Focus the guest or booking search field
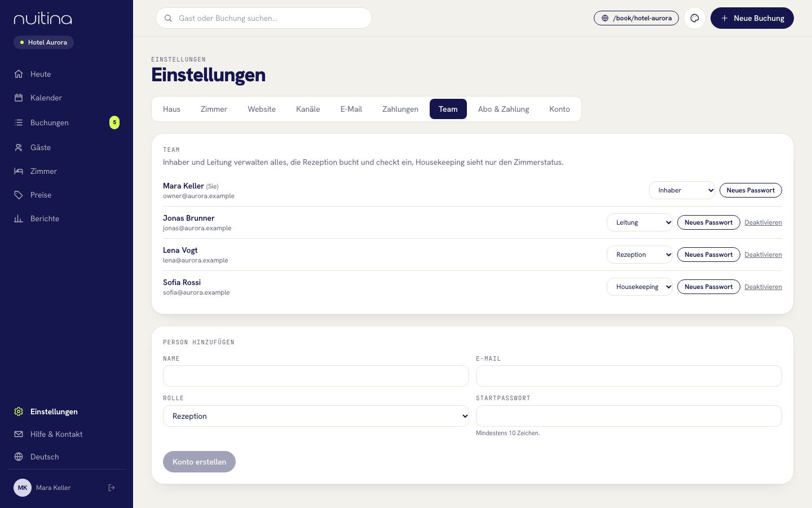812x508 pixels. (x=264, y=18)
